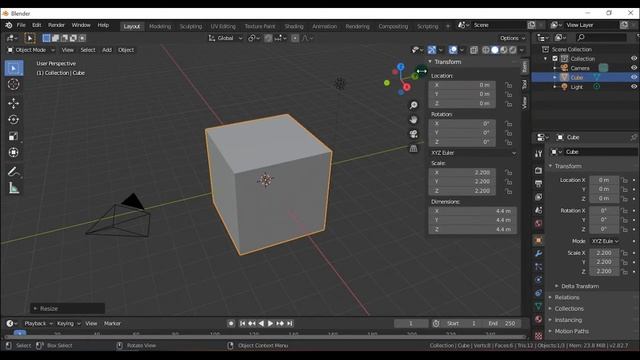Viewport: 640px width, 360px height.
Task: Expand the Resize operator panel
Action: [x=67, y=309]
